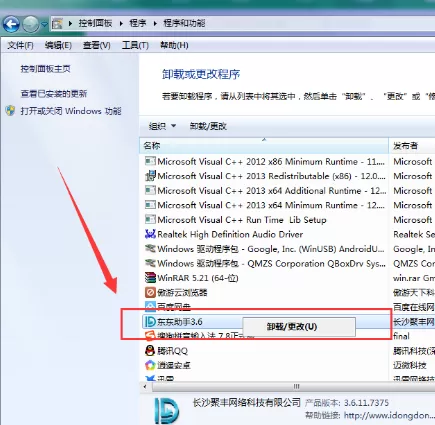This screenshot has width=435, height=425.
Task: Click publisher Realtek Se cell
Action: (x=414, y=234)
